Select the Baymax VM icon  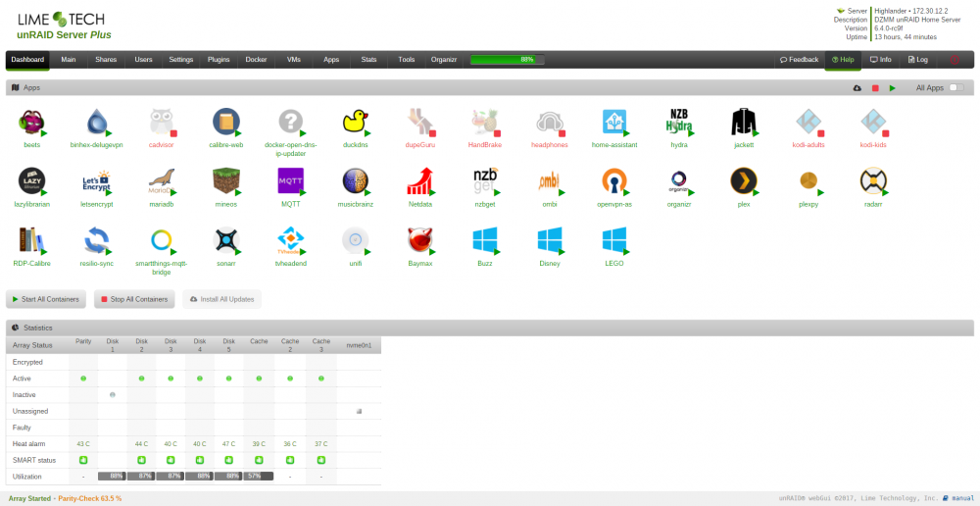pyautogui.click(x=420, y=240)
